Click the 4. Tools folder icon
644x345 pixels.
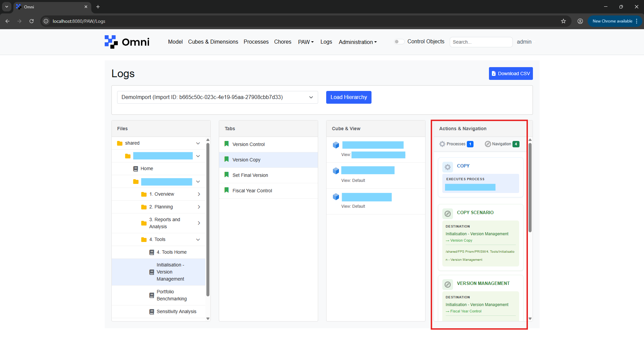[144, 240]
